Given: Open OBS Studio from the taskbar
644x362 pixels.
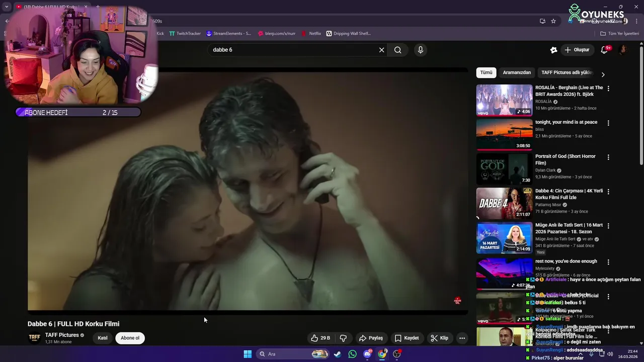Looking at the screenshot, I should pyautogui.click(x=397, y=354).
